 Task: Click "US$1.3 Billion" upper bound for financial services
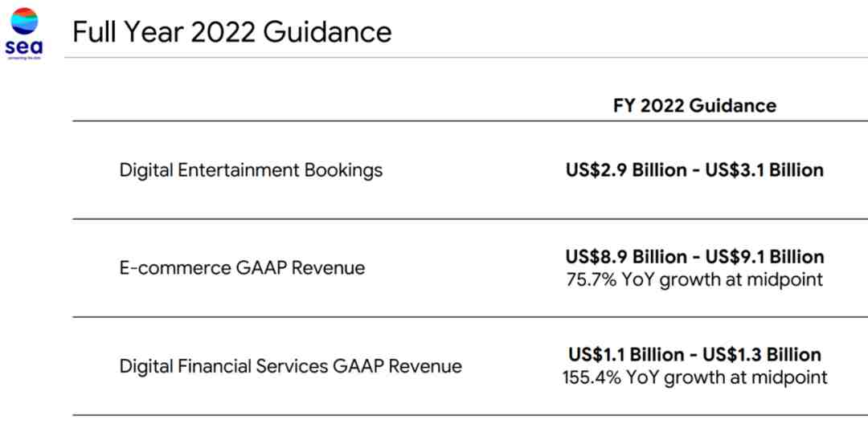click(x=762, y=354)
